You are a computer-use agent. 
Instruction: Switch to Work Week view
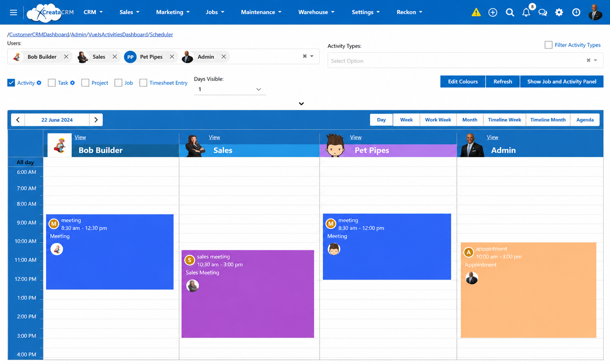tap(438, 120)
